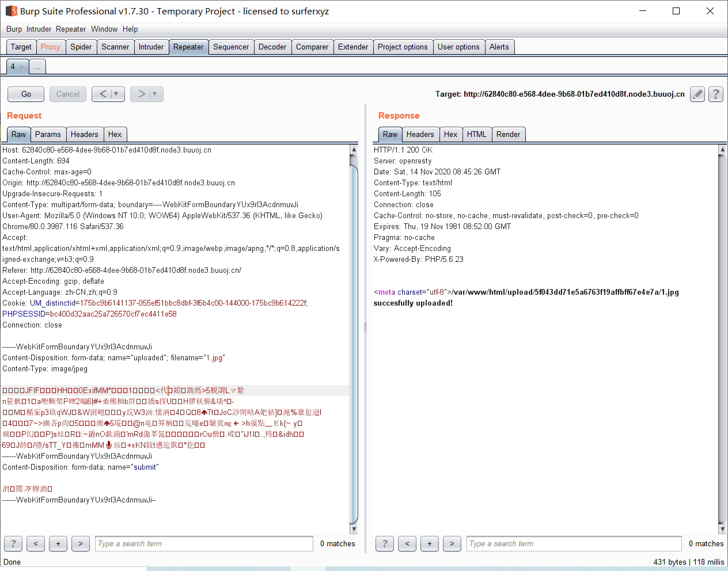Go to previous match in response search

407,543
